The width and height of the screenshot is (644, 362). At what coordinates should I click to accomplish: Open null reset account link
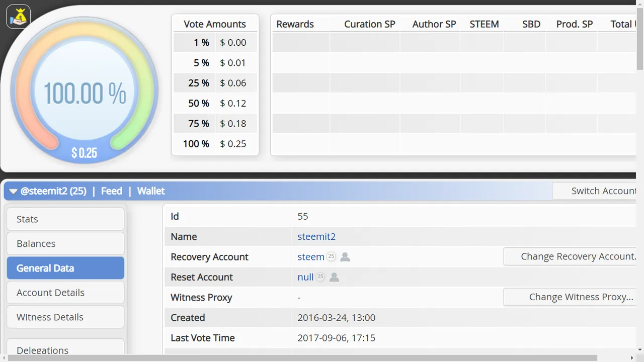point(305,277)
